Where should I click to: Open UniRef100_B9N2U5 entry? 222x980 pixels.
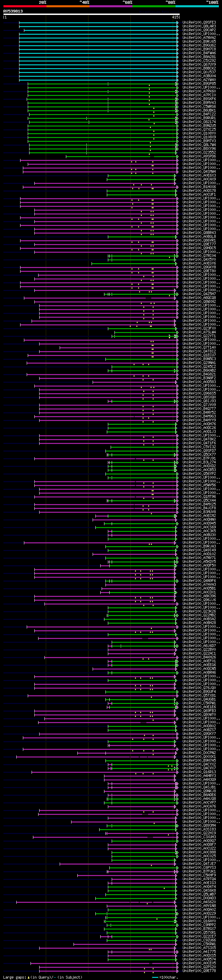199,125
